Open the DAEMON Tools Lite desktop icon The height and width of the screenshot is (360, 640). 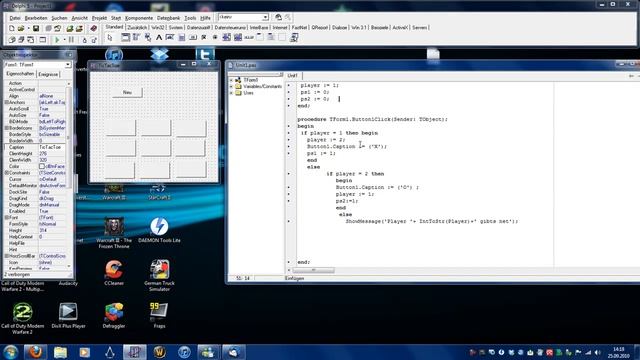click(159, 230)
